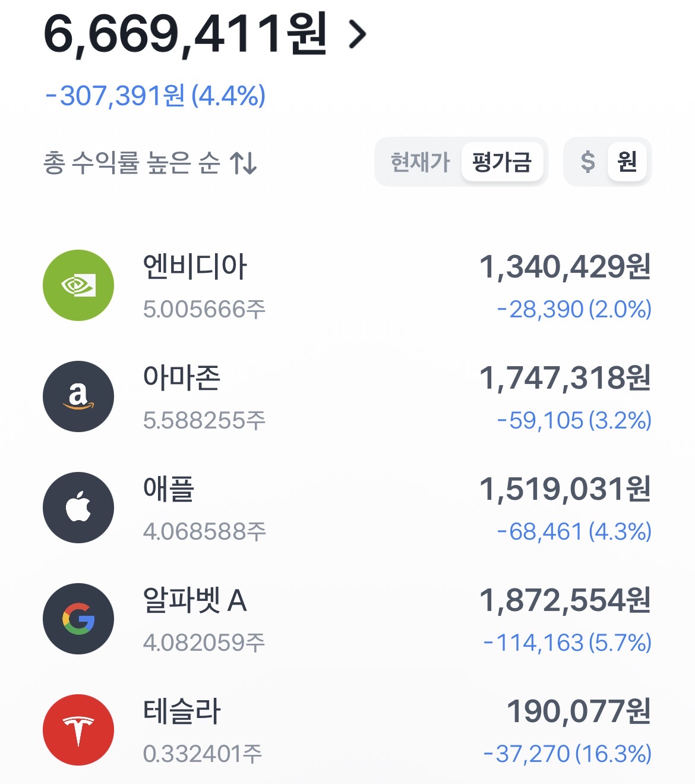Tap the Google logo icon
This screenshot has width=695, height=784.
tap(78, 619)
